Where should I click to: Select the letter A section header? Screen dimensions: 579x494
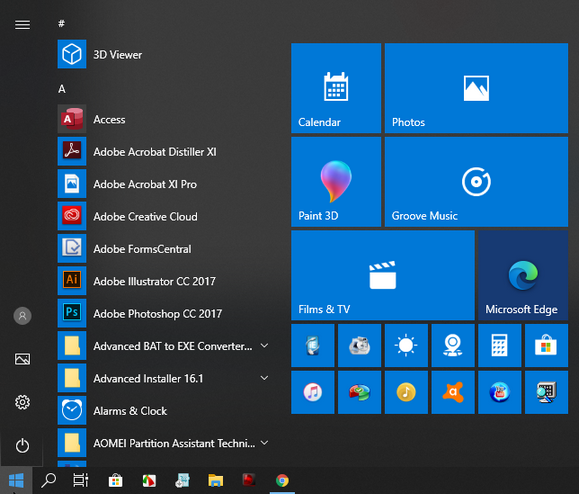tap(62, 89)
